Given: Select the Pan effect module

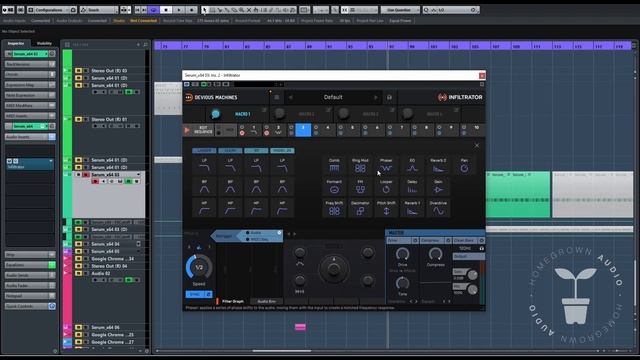Looking at the screenshot, I should pos(464,166).
